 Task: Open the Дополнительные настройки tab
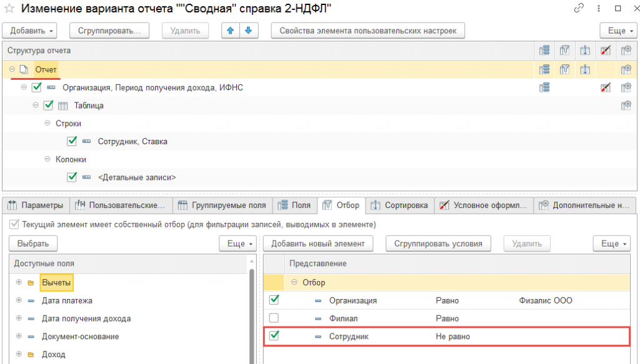584,205
